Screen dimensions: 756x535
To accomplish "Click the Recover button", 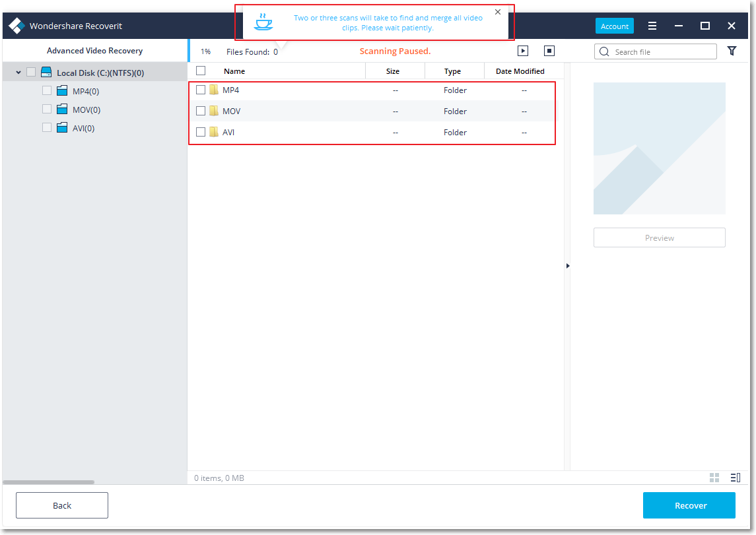I will [x=689, y=505].
